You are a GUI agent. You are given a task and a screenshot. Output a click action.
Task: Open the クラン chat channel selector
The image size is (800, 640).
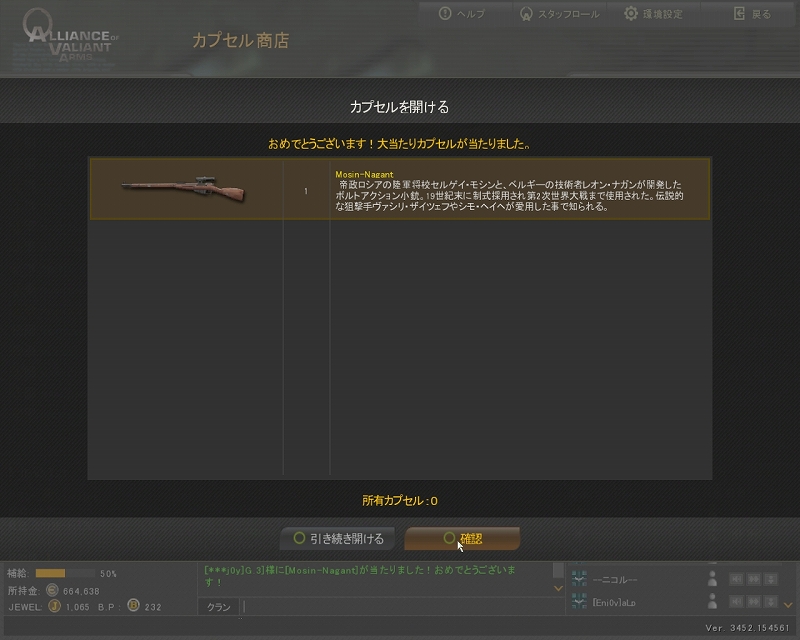218,607
